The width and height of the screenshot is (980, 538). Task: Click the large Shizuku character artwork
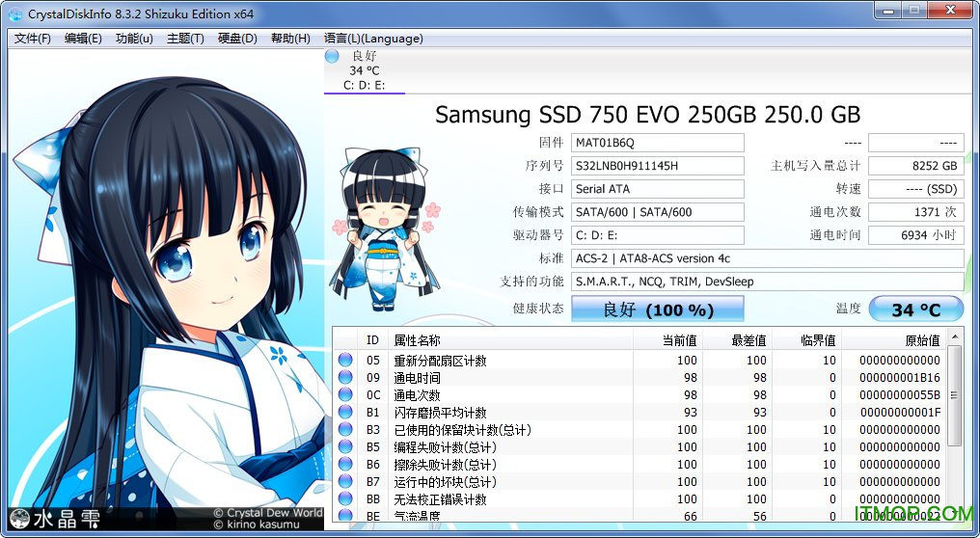point(166,290)
